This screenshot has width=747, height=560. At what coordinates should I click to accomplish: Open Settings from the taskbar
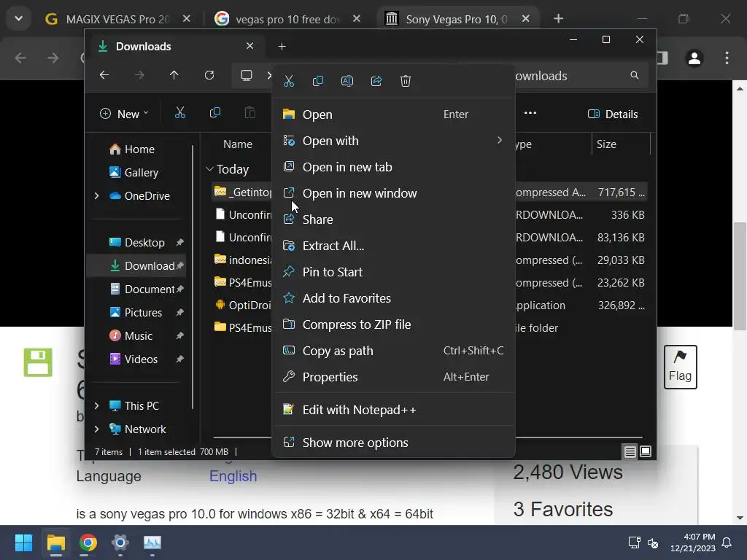[x=120, y=542]
